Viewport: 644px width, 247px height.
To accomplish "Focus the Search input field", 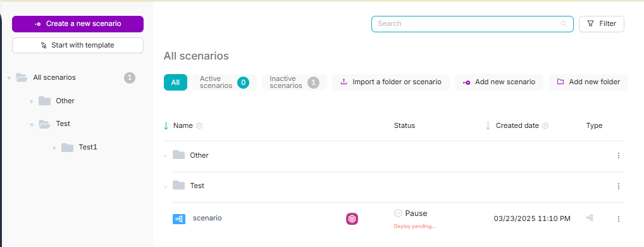I will point(473,24).
